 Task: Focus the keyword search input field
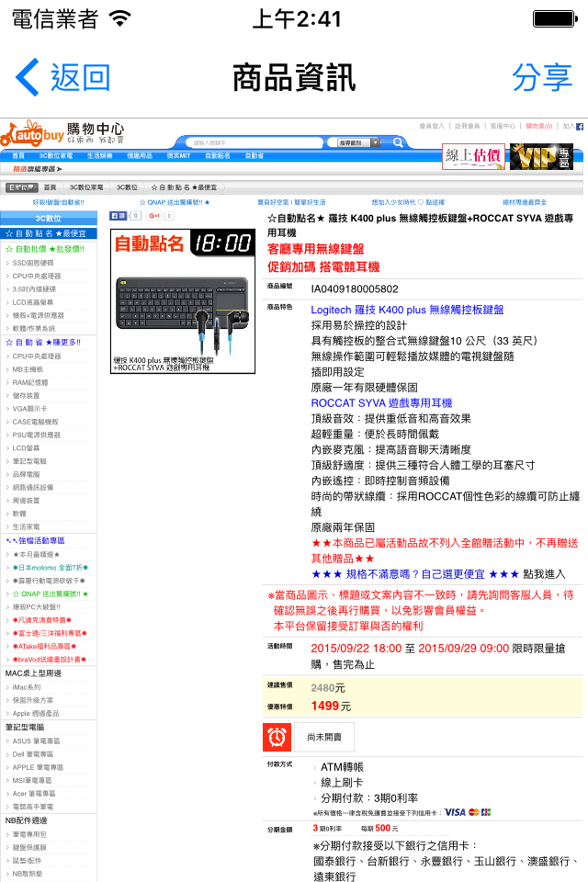[254, 143]
